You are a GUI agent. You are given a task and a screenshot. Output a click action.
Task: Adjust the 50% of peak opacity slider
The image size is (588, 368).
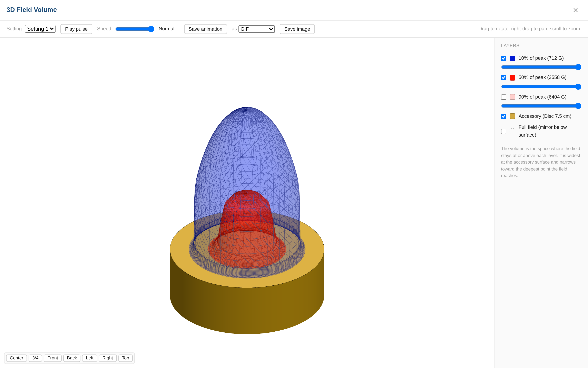pyautogui.click(x=541, y=87)
